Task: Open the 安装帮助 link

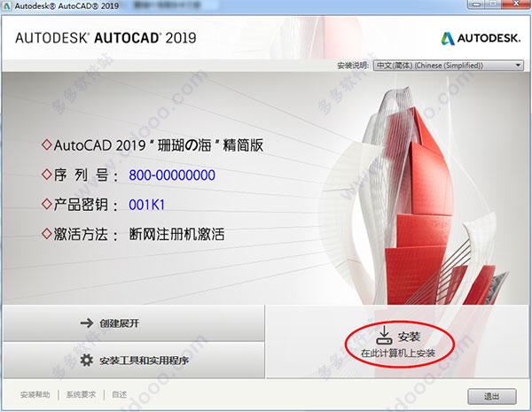Action: click(35, 394)
